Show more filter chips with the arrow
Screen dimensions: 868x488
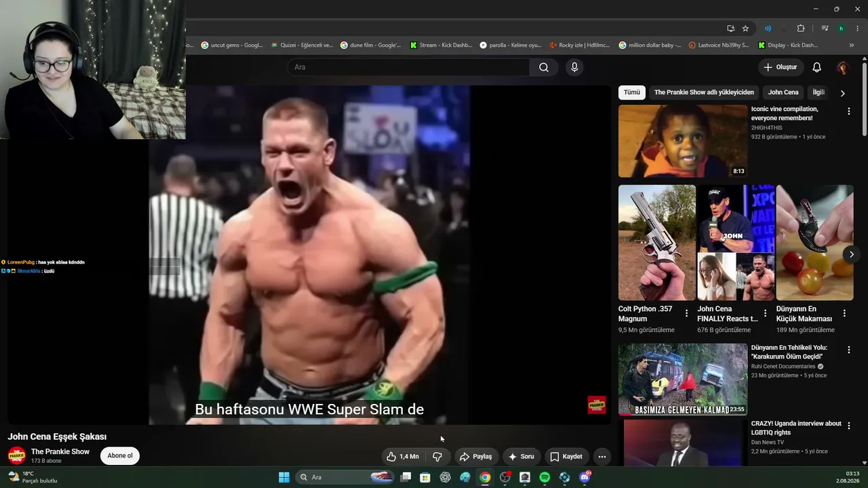coord(842,93)
